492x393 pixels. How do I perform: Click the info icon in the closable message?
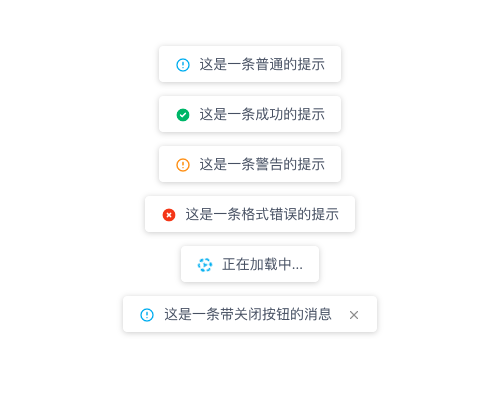[147, 315]
